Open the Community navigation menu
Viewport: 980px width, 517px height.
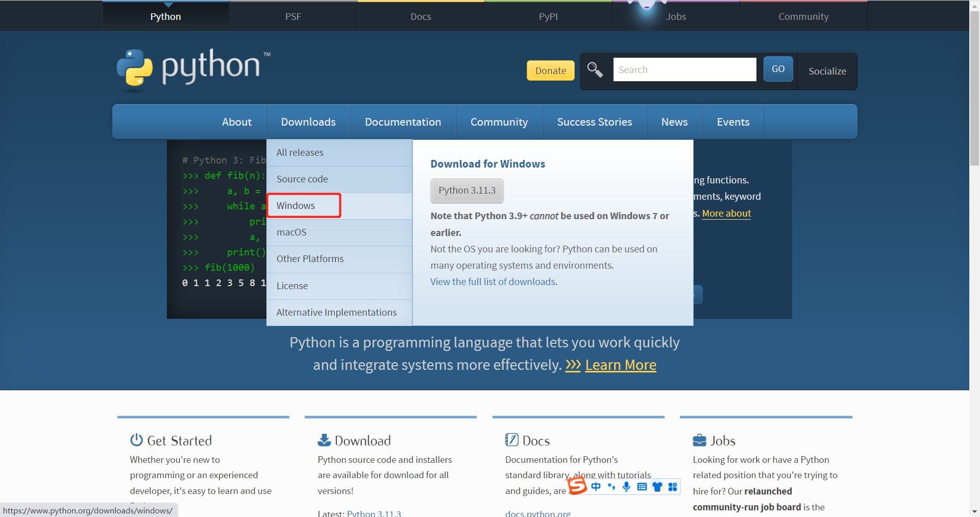499,122
